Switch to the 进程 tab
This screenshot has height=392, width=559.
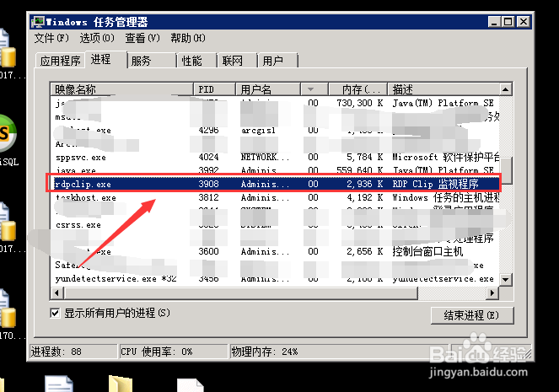[x=105, y=59]
